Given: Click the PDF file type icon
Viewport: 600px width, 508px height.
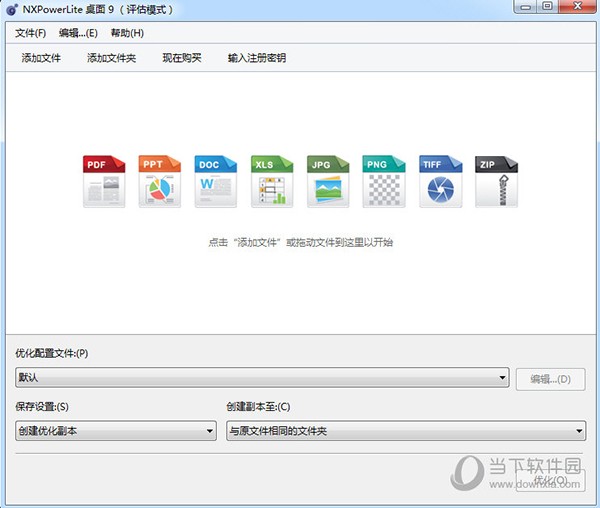Looking at the screenshot, I should tap(104, 181).
